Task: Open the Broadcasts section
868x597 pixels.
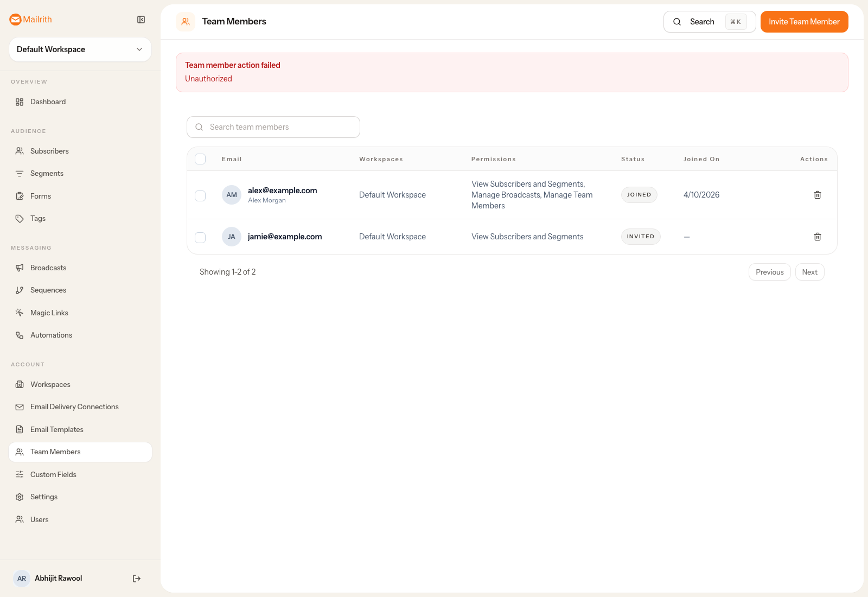Action: (48, 268)
